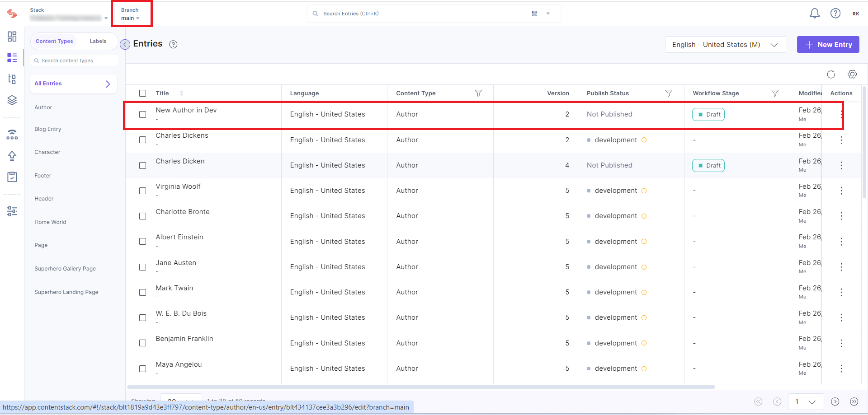Open the Settings sliders icon in sidebar

[x=12, y=211]
